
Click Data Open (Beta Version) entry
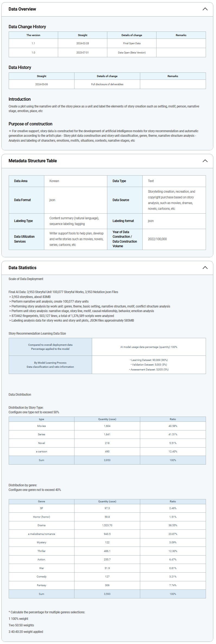coord(132,53)
